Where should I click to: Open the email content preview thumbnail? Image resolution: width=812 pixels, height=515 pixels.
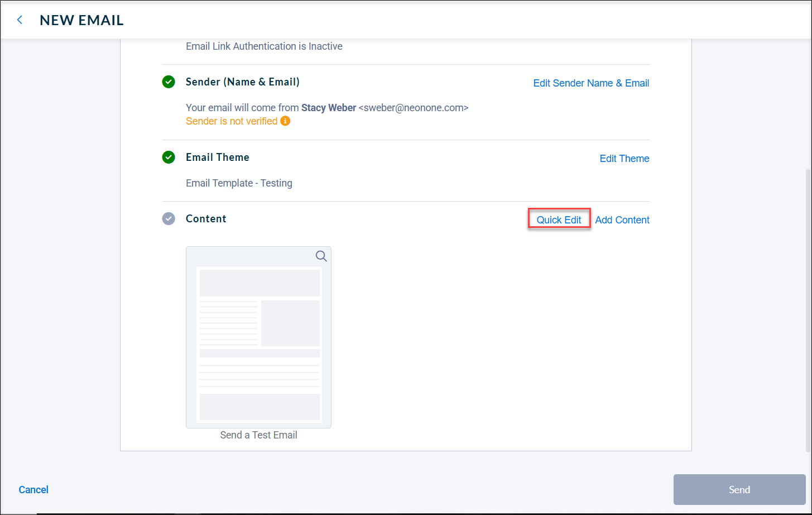click(258, 337)
